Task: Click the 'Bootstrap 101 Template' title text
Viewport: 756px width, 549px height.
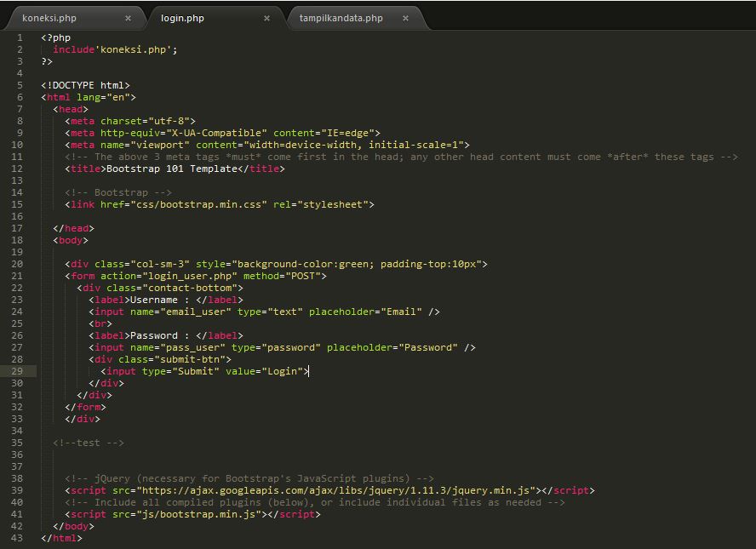Action: click(x=172, y=169)
